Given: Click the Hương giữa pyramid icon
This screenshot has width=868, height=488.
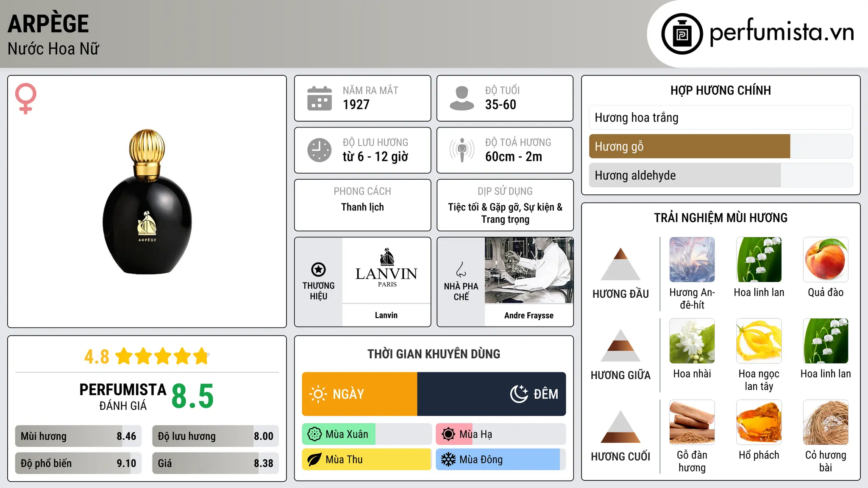Looking at the screenshot, I should tap(620, 345).
